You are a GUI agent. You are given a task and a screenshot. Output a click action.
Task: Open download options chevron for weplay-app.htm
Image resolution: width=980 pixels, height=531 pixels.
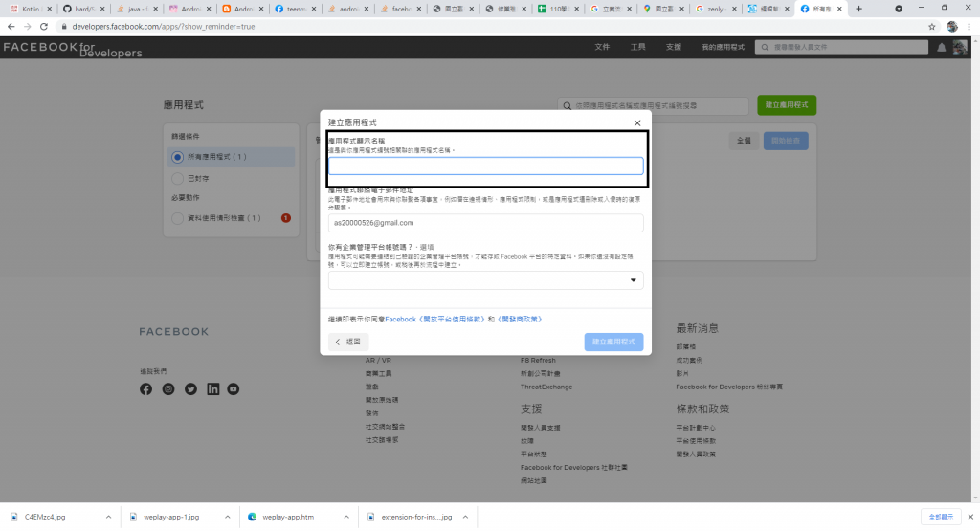pyautogui.click(x=345, y=518)
